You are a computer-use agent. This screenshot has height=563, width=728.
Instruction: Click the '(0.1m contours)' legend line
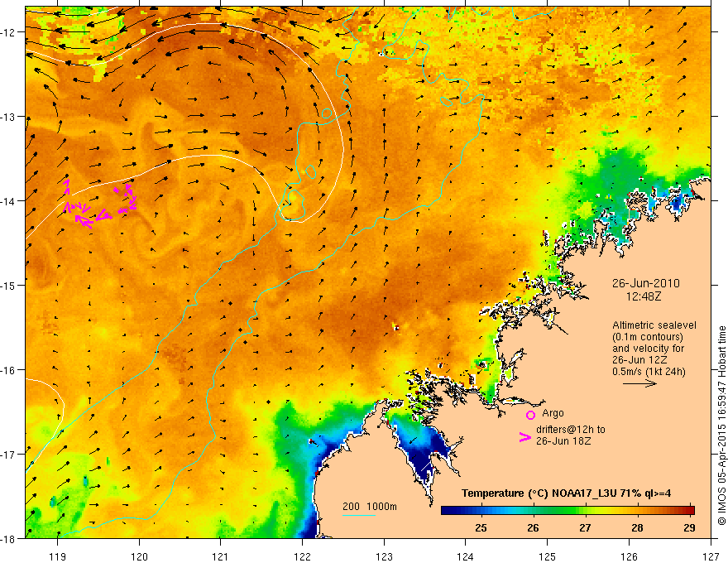coord(648,337)
